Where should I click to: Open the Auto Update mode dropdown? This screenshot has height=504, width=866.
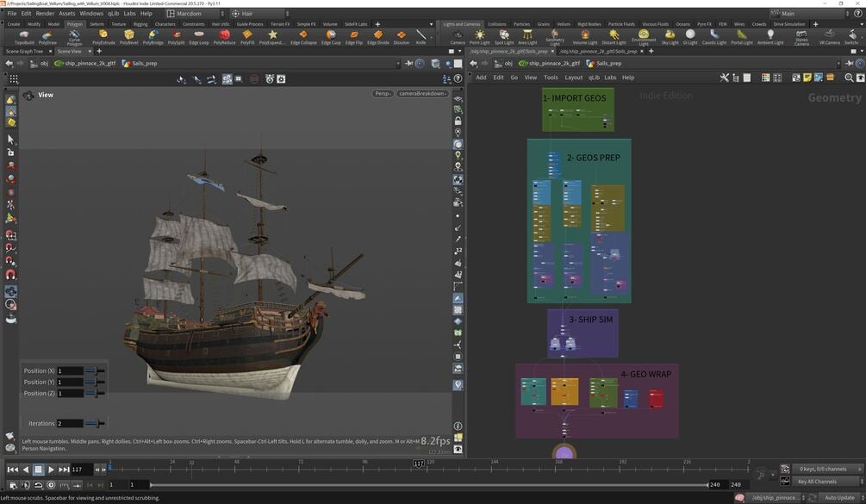(842, 497)
